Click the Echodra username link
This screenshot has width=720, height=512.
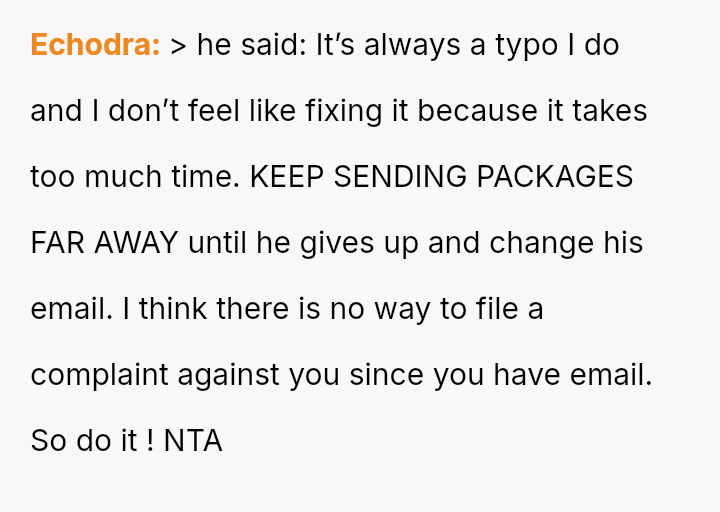pos(95,45)
